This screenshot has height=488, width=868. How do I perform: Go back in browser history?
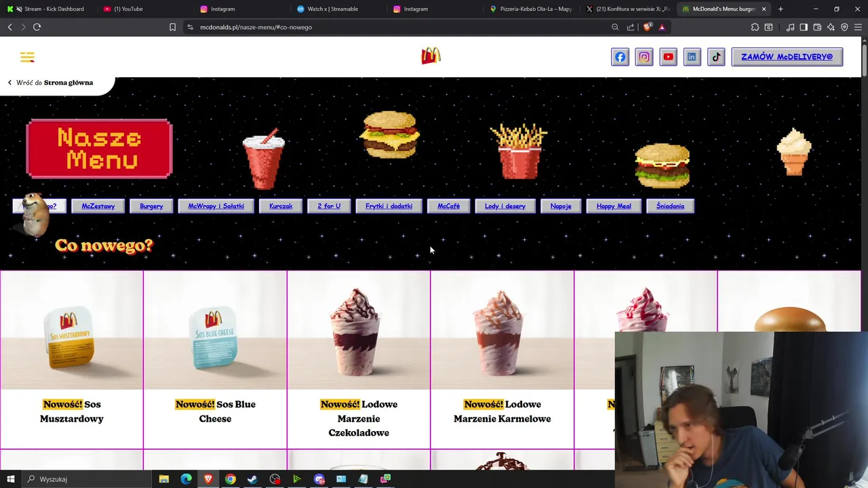tap(9, 27)
